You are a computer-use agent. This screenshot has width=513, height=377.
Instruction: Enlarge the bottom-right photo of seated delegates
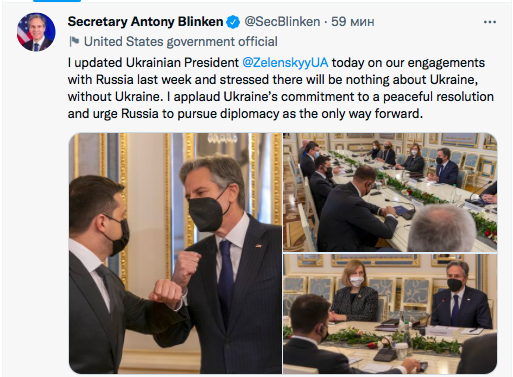(x=390, y=314)
